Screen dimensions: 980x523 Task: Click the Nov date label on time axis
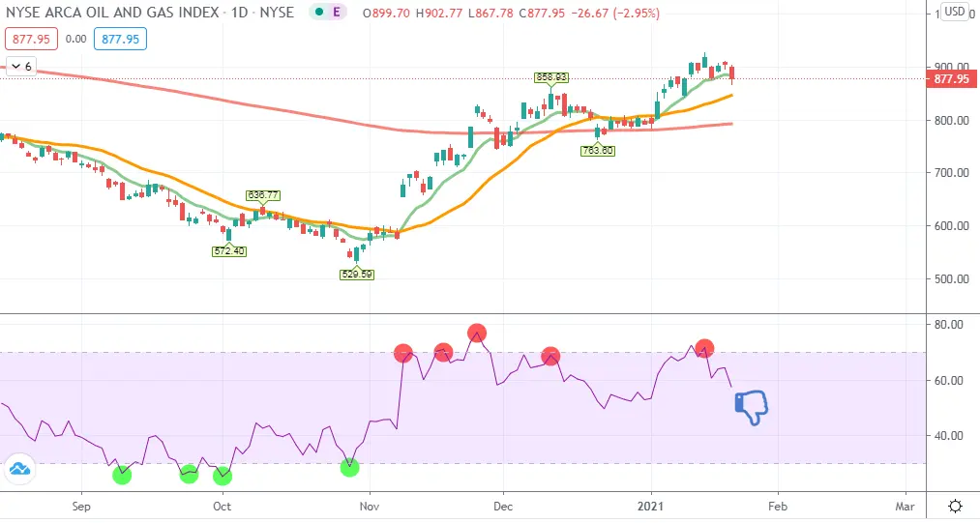point(370,507)
